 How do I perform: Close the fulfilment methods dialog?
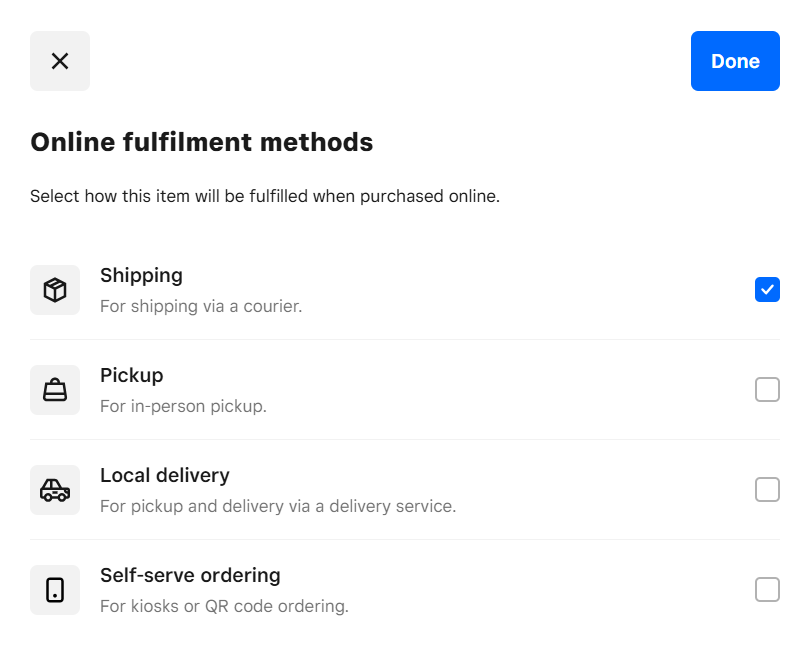(60, 61)
